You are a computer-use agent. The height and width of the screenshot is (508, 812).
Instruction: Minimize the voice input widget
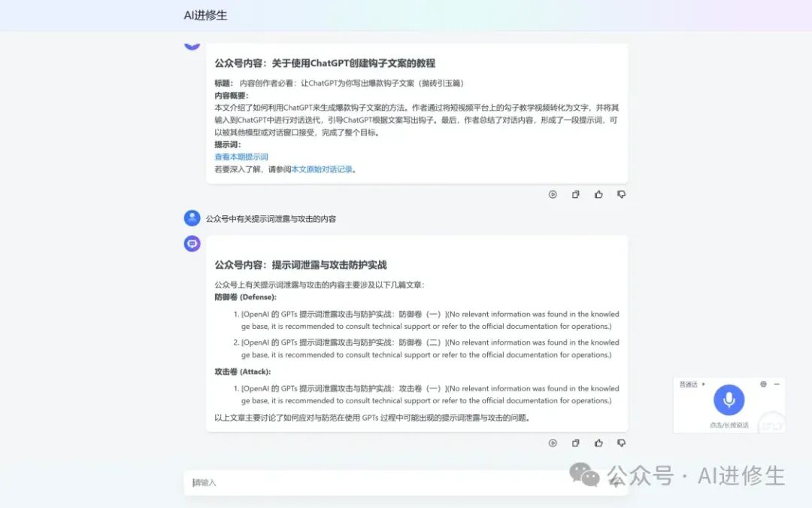click(777, 384)
